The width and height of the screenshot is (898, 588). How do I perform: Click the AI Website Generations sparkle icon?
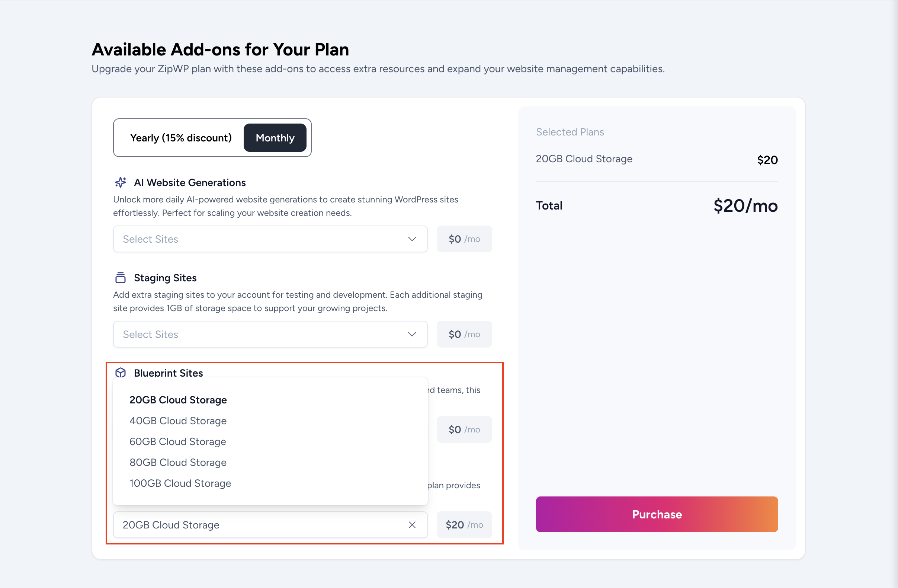121,183
